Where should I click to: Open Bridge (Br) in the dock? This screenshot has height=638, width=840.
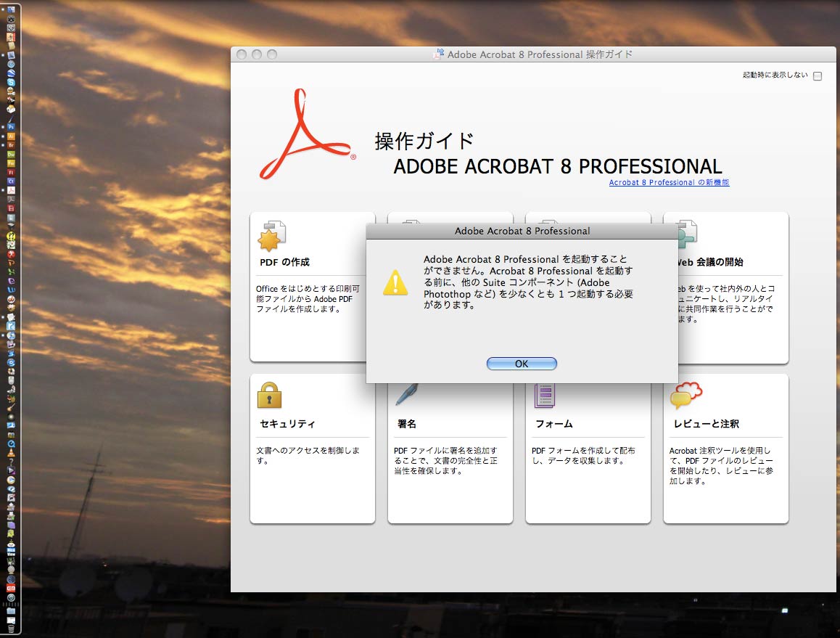(x=11, y=145)
